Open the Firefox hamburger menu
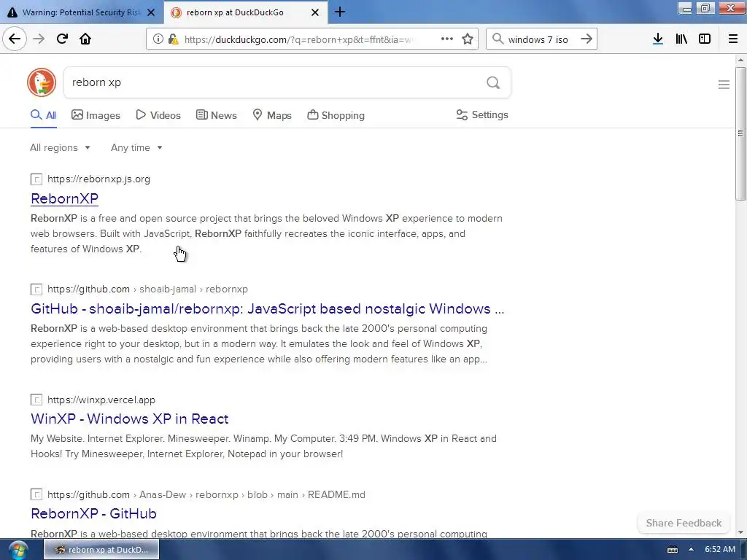Image resolution: width=747 pixels, height=560 pixels. (733, 39)
